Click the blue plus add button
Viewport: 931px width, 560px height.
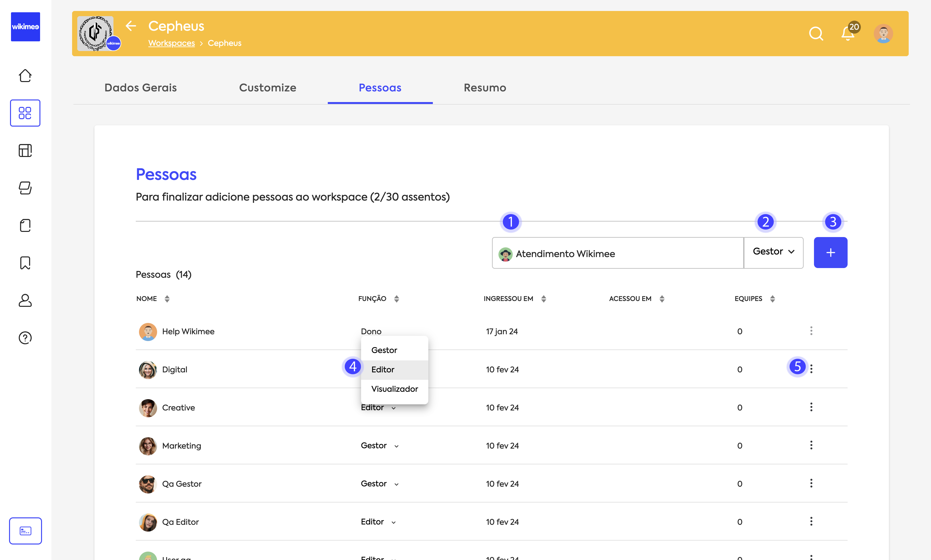coord(830,253)
